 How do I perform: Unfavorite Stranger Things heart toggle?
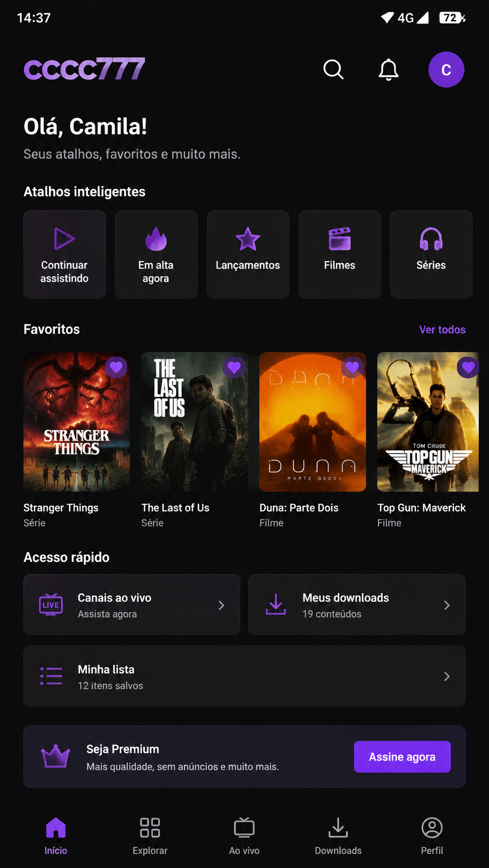pos(116,368)
